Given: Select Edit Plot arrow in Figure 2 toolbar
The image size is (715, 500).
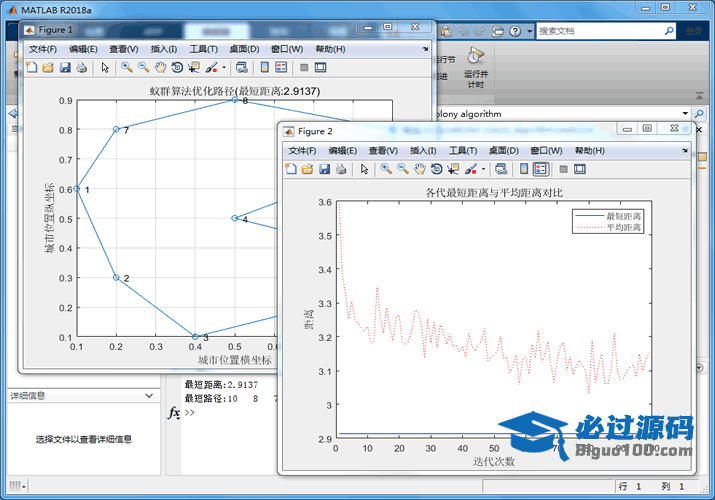Looking at the screenshot, I should coord(364,169).
